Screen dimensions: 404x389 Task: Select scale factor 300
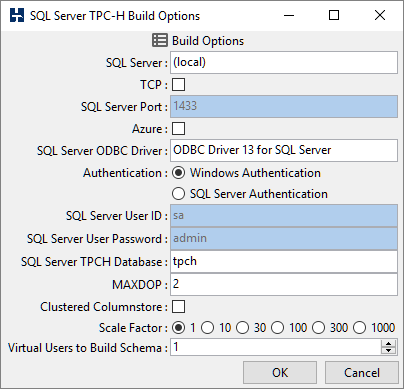pos(318,328)
